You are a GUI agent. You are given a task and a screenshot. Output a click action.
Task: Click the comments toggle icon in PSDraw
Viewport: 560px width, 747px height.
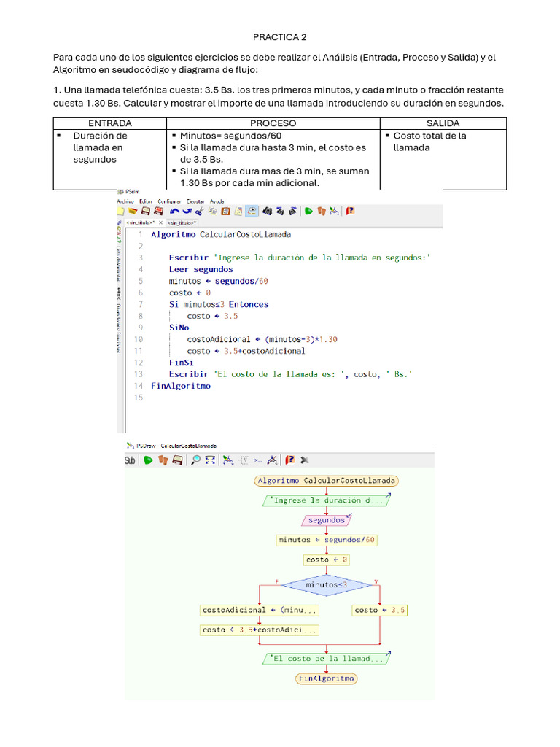(x=244, y=460)
